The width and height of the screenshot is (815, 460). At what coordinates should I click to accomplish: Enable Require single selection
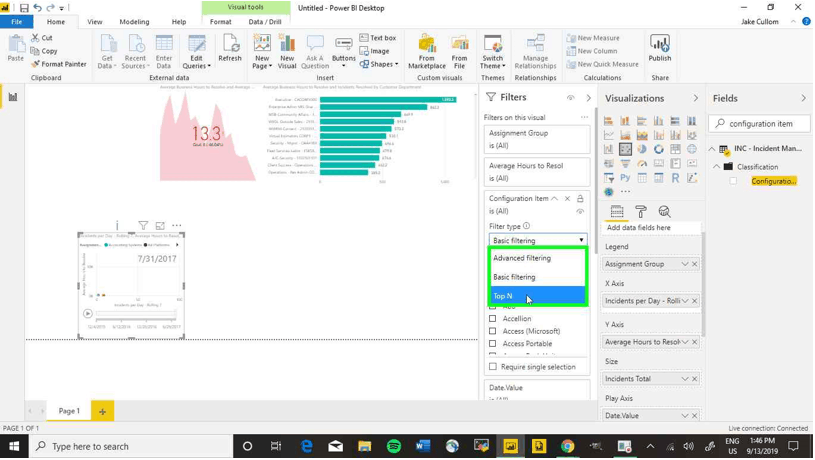[x=493, y=367]
